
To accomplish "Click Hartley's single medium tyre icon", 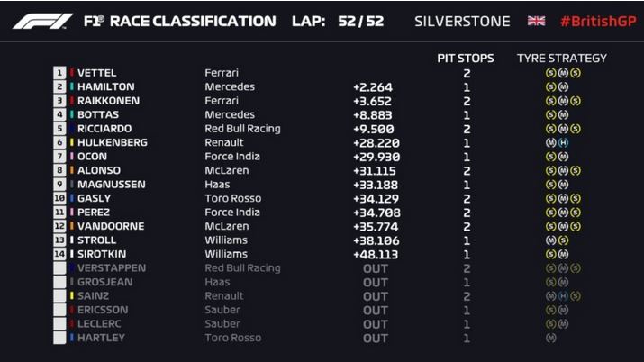I will point(551,338).
